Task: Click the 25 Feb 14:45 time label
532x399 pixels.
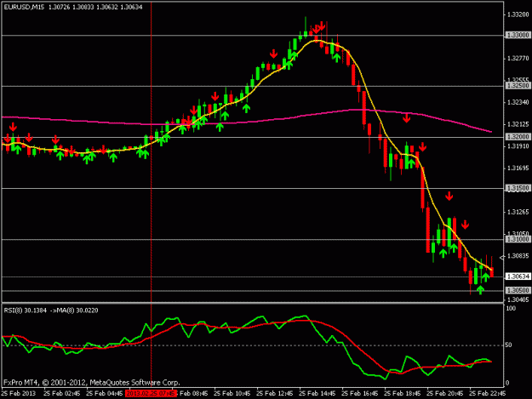Action: pos(317,394)
